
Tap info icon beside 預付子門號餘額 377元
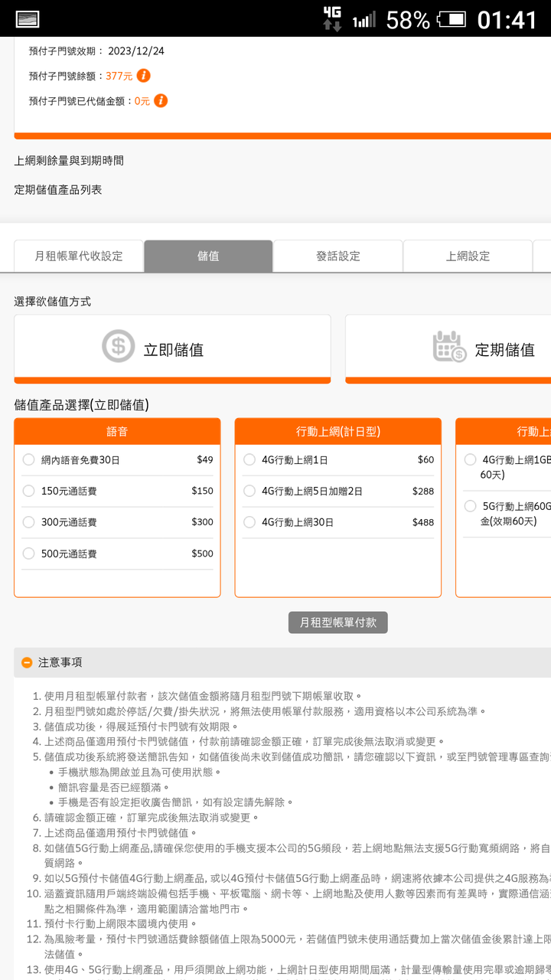coord(143,76)
